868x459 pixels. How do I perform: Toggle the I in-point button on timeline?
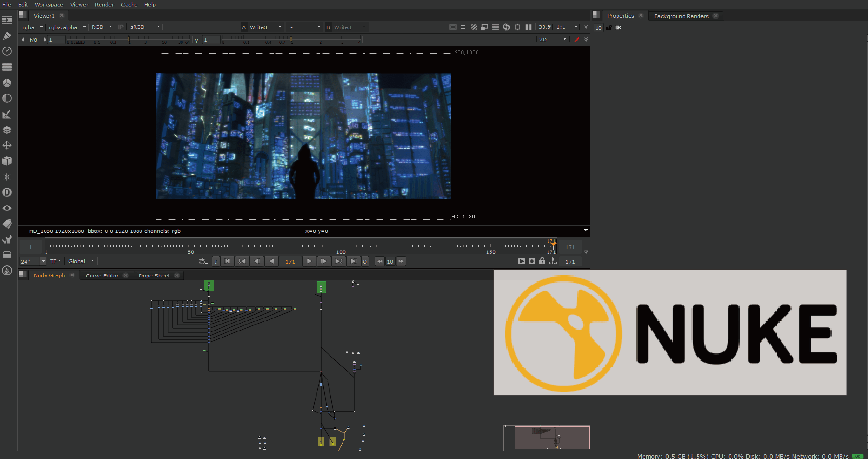pos(215,261)
